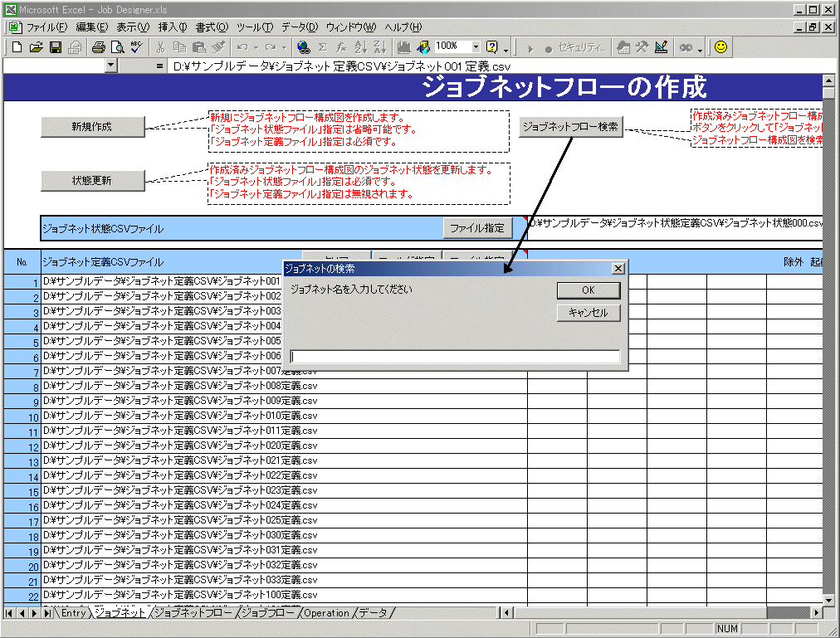Screen dimensions: 840x638
Task: Switch to the データ sheet tab
Action: [x=373, y=613]
